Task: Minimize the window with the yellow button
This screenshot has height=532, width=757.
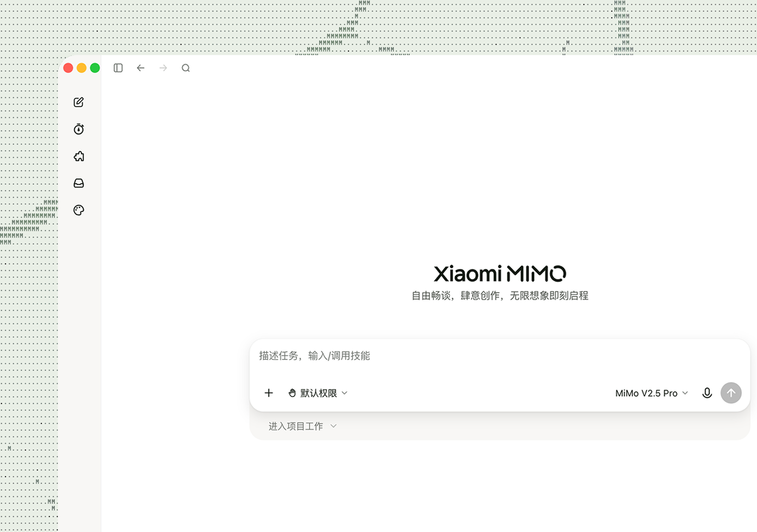Action: (82, 68)
